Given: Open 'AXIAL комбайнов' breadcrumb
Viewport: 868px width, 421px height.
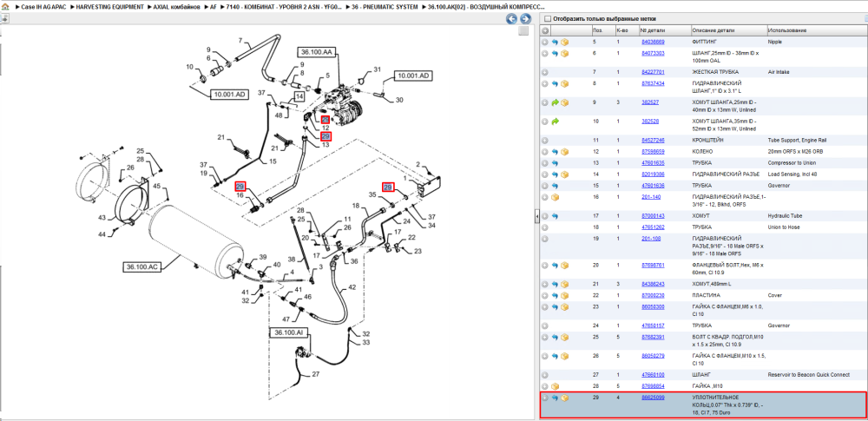Looking at the screenshot, I should (x=176, y=7).
